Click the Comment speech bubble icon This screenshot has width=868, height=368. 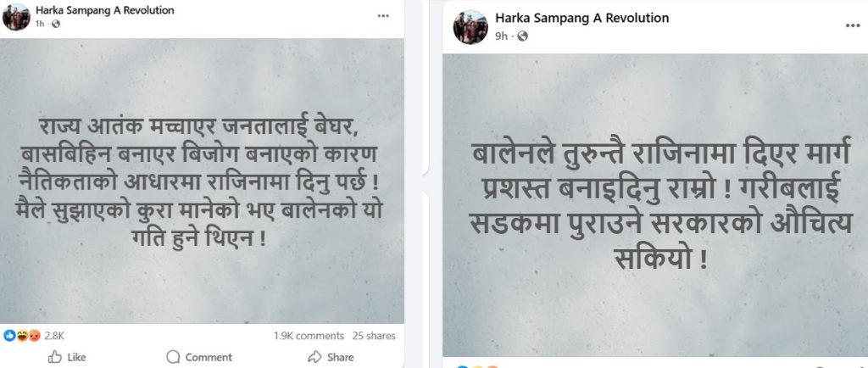(x=174, y=357)
